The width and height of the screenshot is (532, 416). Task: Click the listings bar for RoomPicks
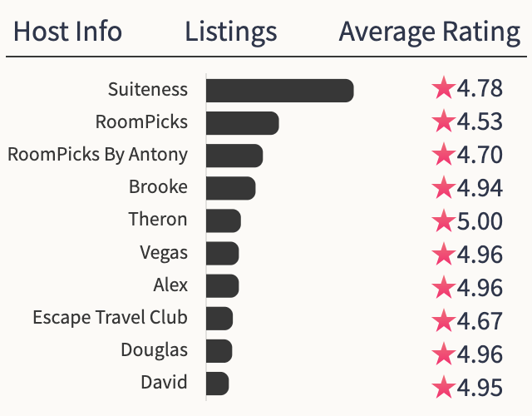[x=242, y=123]
